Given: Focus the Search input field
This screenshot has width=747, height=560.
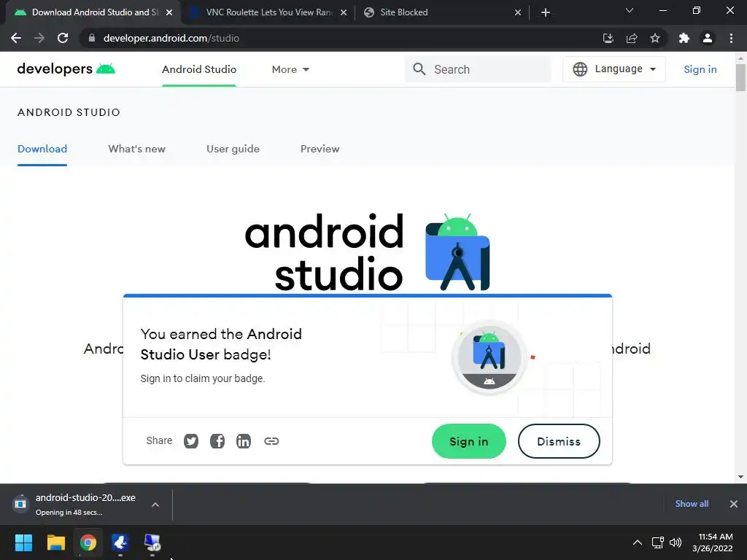Looking at the screenshot, I should click(x=478, y=69).
